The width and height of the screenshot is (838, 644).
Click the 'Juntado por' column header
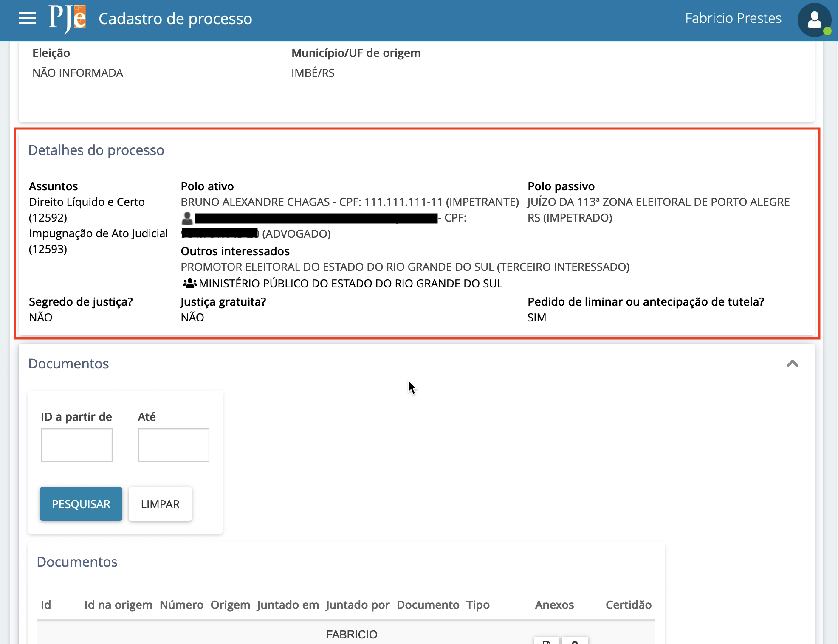tap(358, 605)
